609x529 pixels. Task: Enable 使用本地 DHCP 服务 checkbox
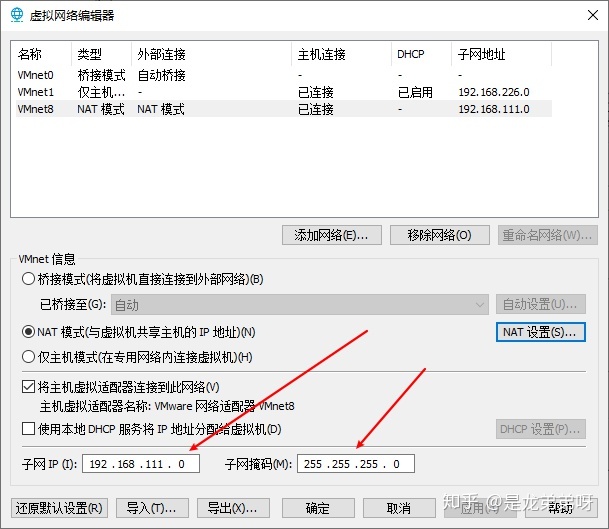[x=28, y=429]
